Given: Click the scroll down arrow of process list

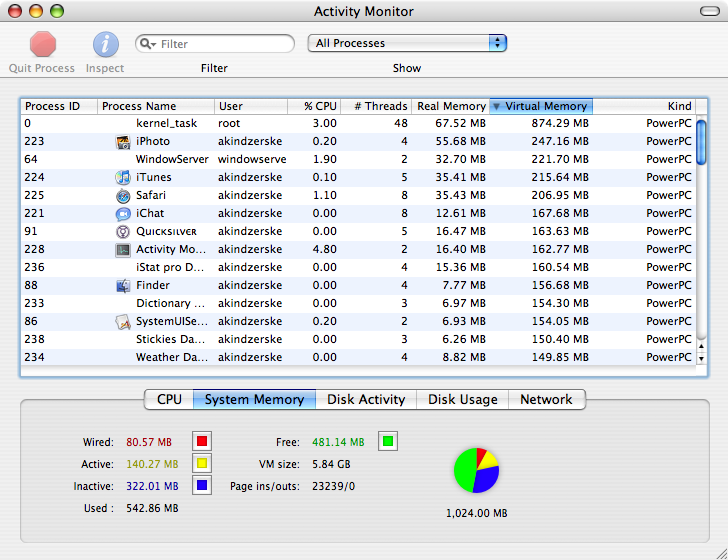Looking at the screenshot, I should pos(702,358).
